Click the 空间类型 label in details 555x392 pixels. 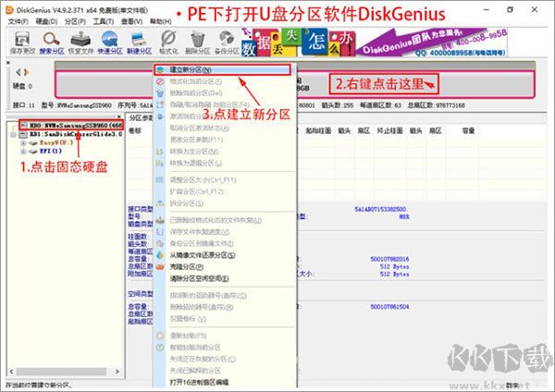pos(141,294)
